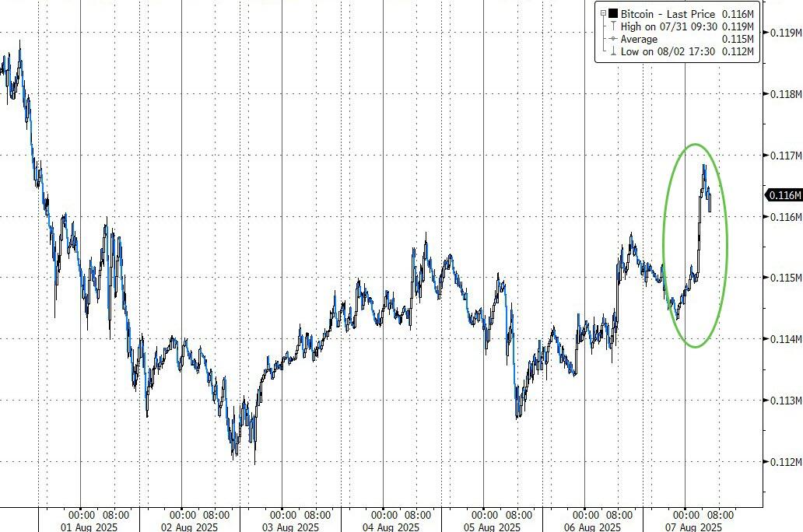The width and height of the screenshot is (803, 532).
Task: Click the 0.112M label on price axis
Action: [x=785, y=462]
